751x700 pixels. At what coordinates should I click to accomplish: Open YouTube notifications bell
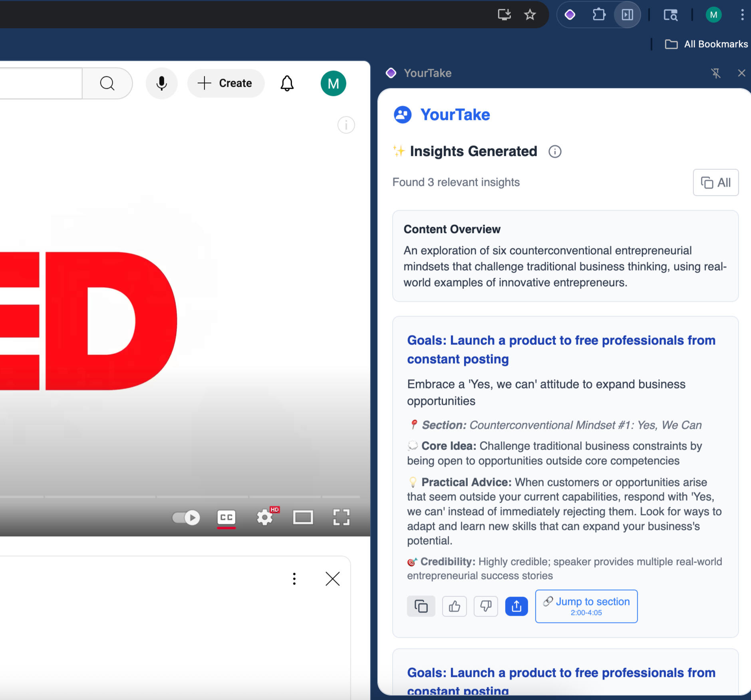(287, 84)
